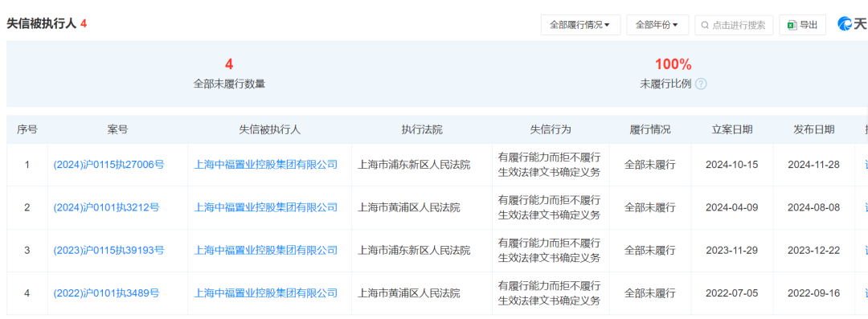The width and height of the screenshot is (868, 319).
Task: Click 上海市浦东新区人民法院 in row 1
Action: click(x=415, y=165)
